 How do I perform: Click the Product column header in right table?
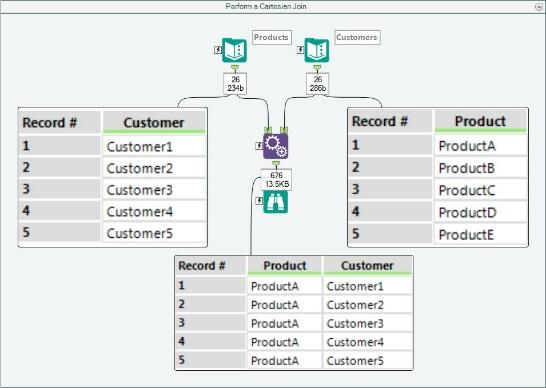(481, 121)
